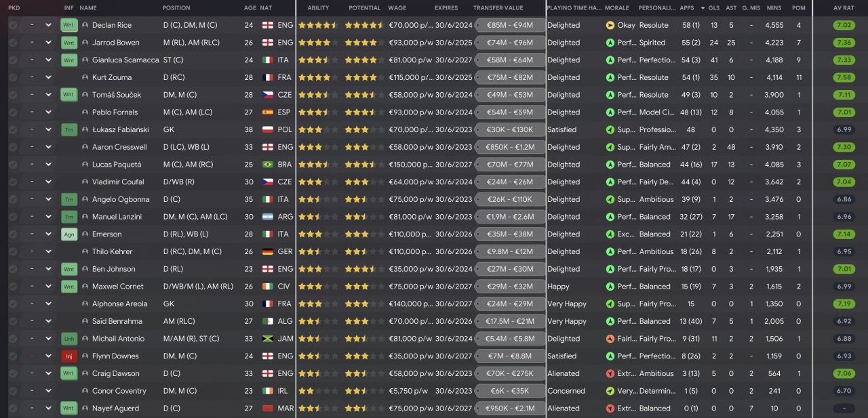Screen dimensions: 868x418
Task: Tick the picked checkbox for Jarrod Bowen
Action: pyautogui.click(x=13, y=43)
